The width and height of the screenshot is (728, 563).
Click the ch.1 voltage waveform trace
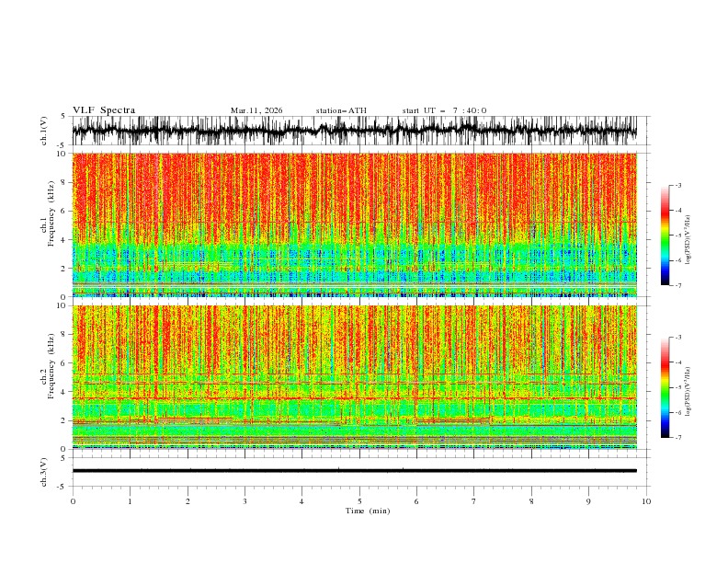point(354,131)
